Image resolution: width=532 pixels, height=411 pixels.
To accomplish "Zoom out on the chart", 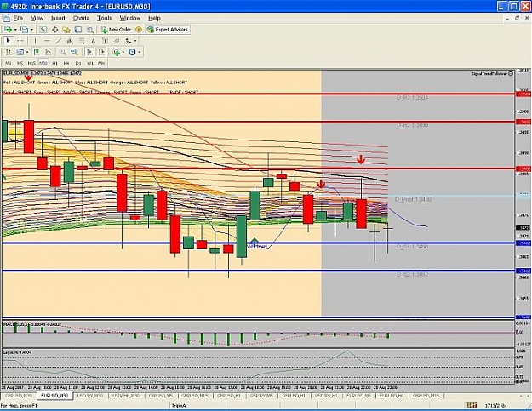I will 74,52.
